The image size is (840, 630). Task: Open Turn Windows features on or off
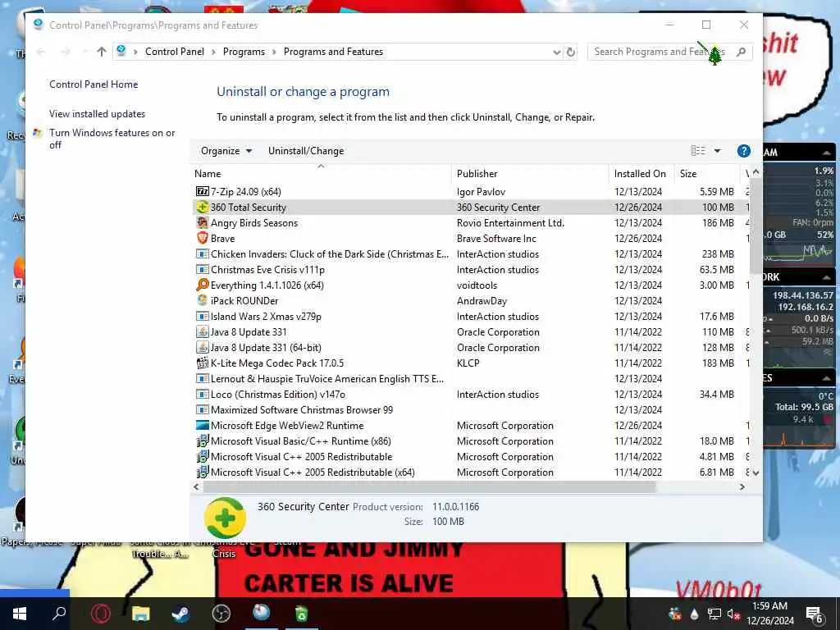[112, 139]
